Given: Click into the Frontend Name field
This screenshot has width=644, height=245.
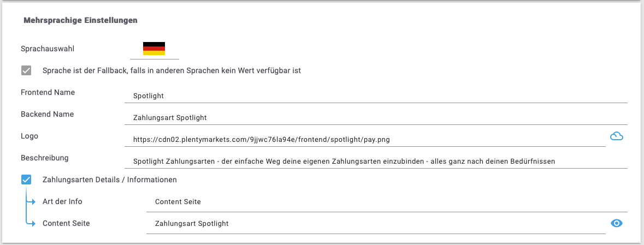Looking at the screenshot, I should click(376, 95).
